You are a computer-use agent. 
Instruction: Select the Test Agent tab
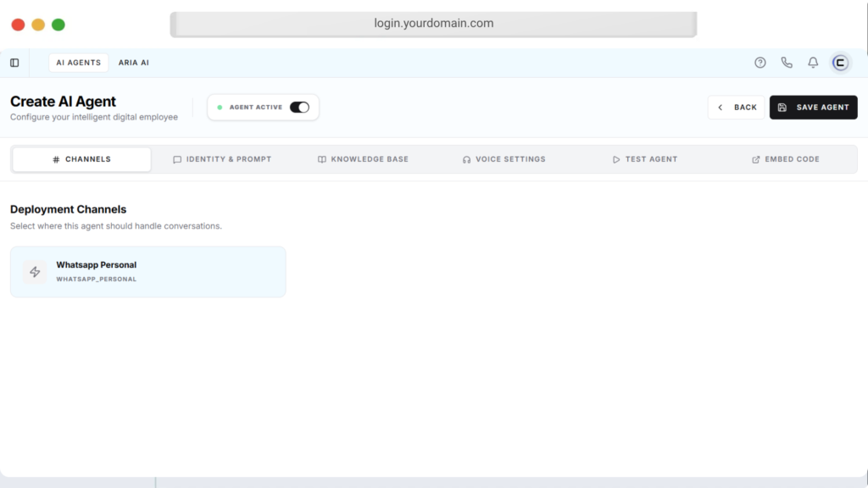pyautogui.click(x=644, y=159)
